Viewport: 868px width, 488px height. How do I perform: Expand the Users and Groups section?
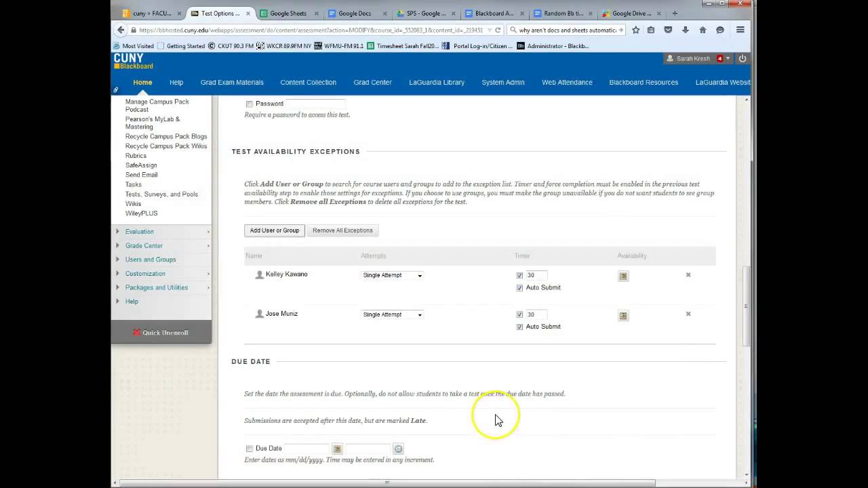pos(151,260)
